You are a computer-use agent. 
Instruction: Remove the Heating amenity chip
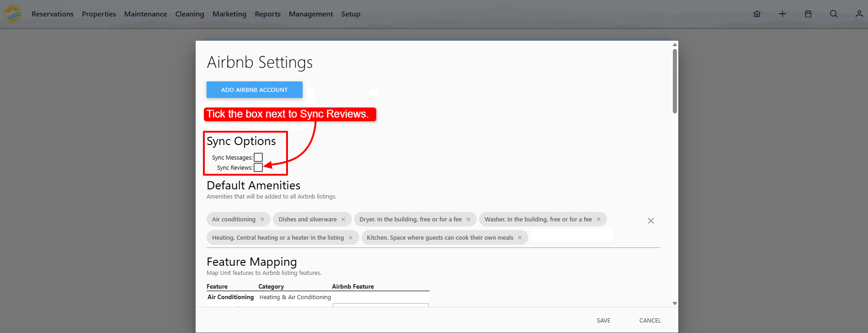tap(351, 238)
